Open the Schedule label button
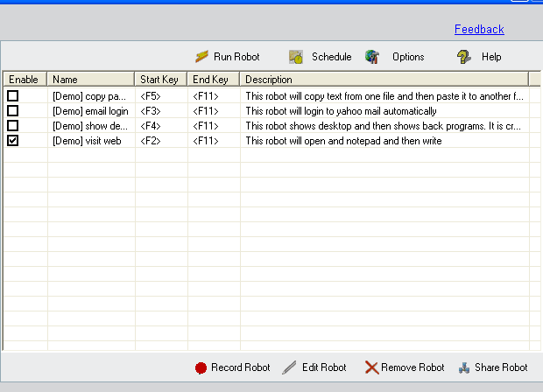 click(x=331, y=57)
